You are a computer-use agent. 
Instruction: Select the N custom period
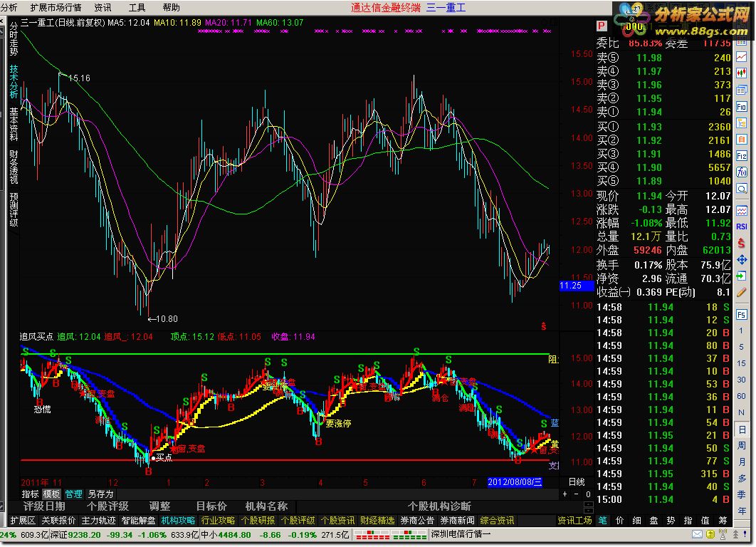tap(742, 413)
